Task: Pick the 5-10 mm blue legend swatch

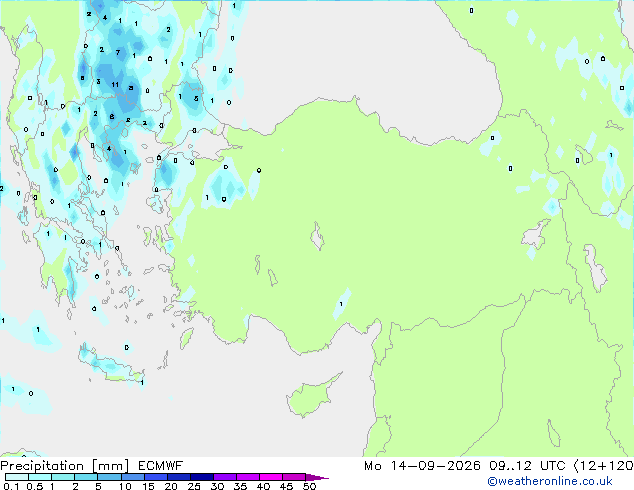Action: tap(110, 477)
